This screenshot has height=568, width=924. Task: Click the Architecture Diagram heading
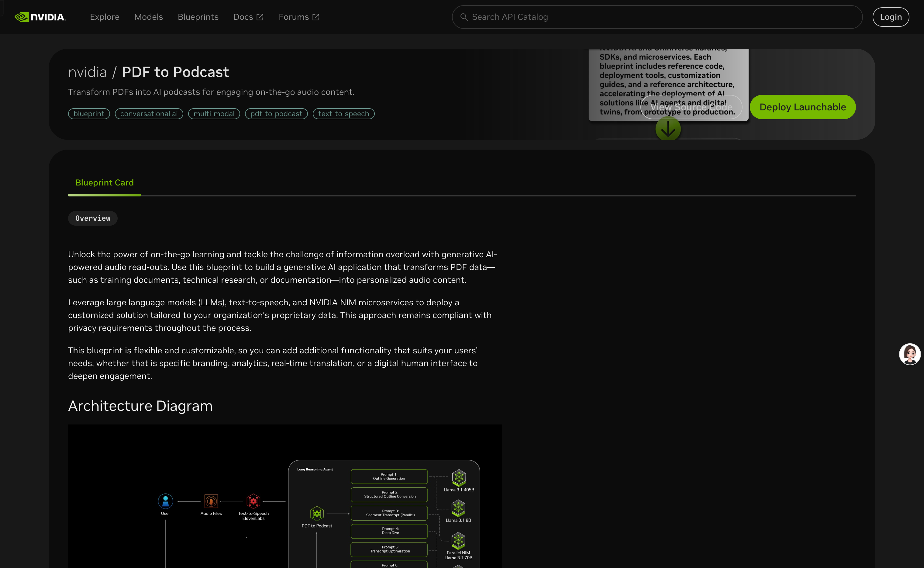click(140, 406)
